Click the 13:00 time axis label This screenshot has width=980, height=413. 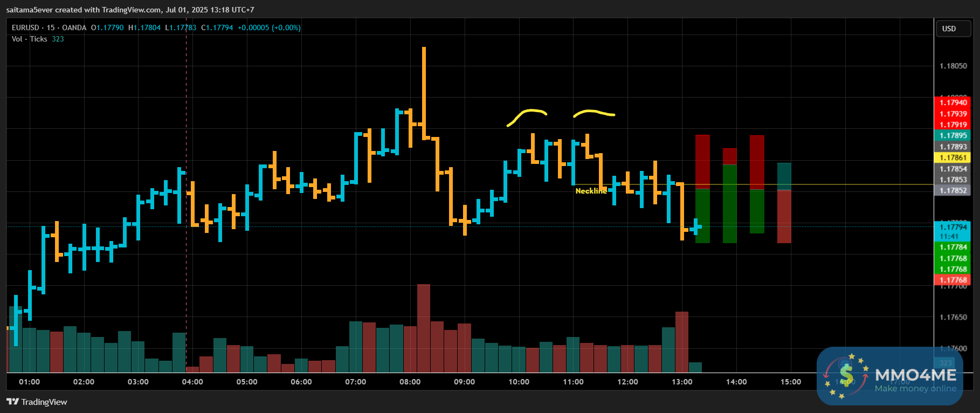(x=682, y=382)
